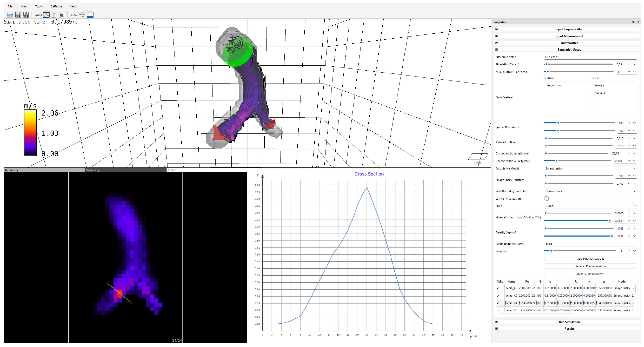Screen dimensions: 644x347
Task: Collapse the Simulation Setup section
Action: pyautogui.click(x=496, y=50)
